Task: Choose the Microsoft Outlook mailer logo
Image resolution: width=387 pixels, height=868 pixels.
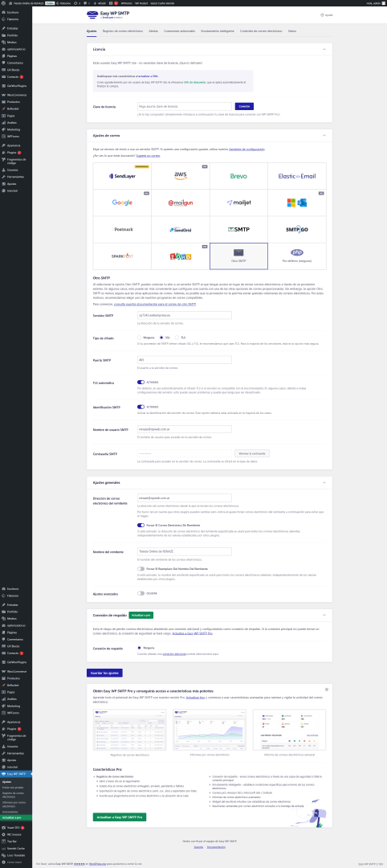Action: pos(297,203)
